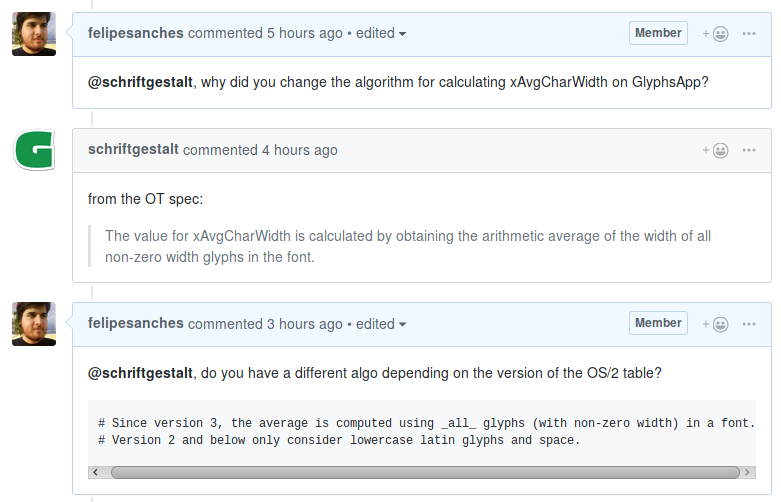
Task: Open three-dot menu on schriftgestalt comment
Action: click(x=749, y=150)
